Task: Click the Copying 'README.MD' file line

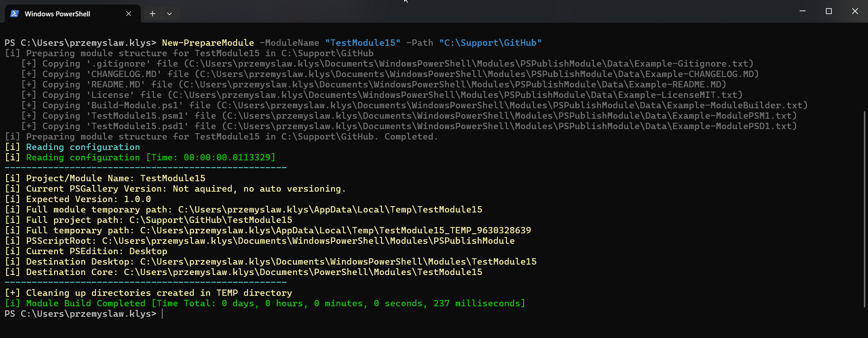Action: 374,84
